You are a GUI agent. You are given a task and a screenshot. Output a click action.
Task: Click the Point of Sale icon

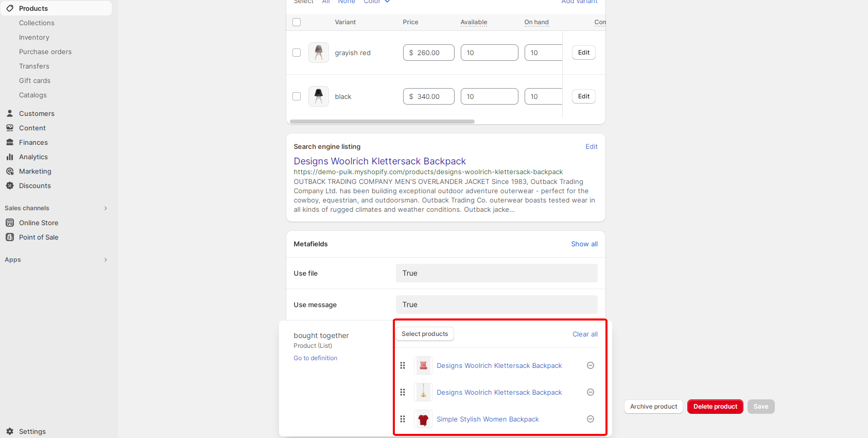pos(10,237)
